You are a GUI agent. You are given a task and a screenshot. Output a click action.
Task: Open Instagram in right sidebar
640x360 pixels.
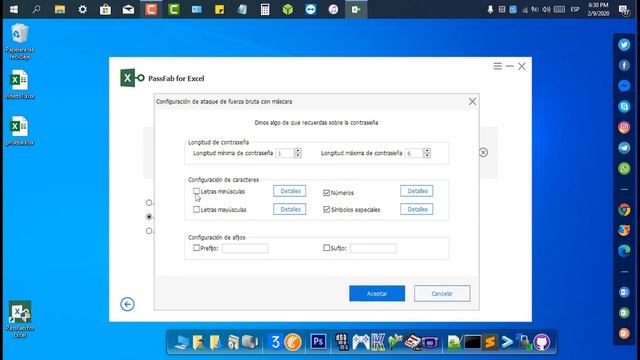pyautogui.click(x=624, y=127)
